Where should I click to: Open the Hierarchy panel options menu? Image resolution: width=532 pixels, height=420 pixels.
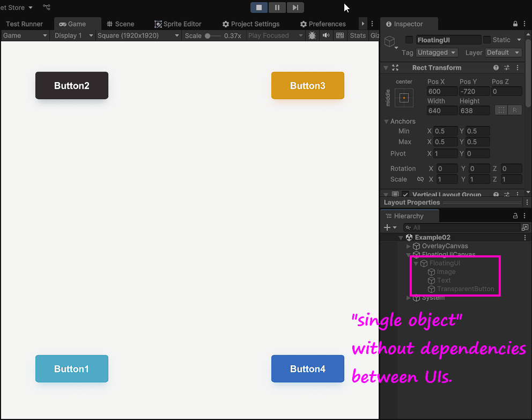(524, 216)
